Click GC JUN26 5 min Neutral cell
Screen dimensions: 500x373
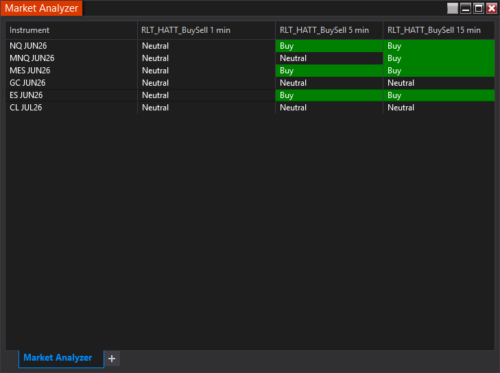(x=329, y=83)
